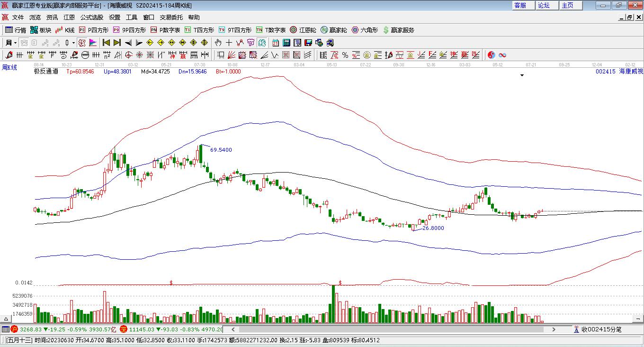
Task: Open the 赢家服务 dollar-sign service
Action: [x=398, y=30]
